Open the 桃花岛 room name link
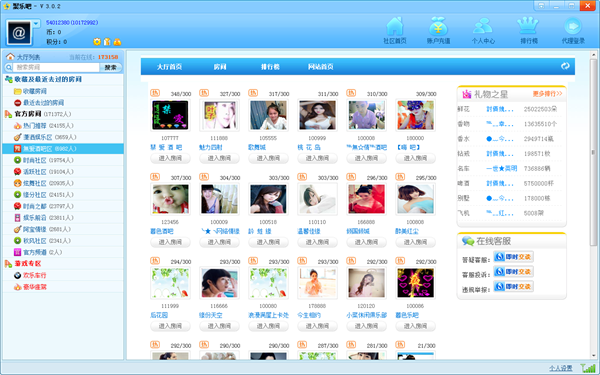 tap(309, 147)
